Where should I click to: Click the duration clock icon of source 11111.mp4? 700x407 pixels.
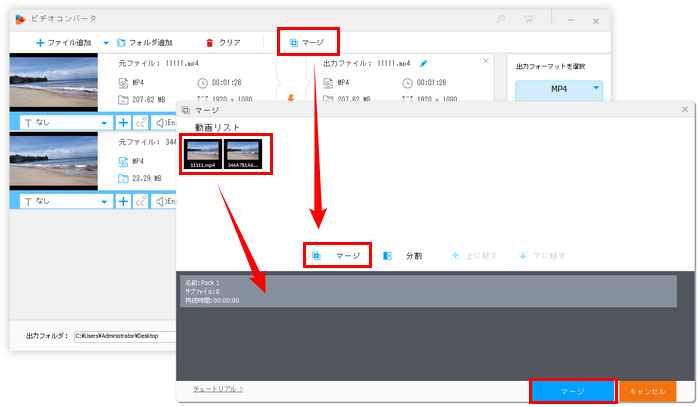tap(203, 83)
